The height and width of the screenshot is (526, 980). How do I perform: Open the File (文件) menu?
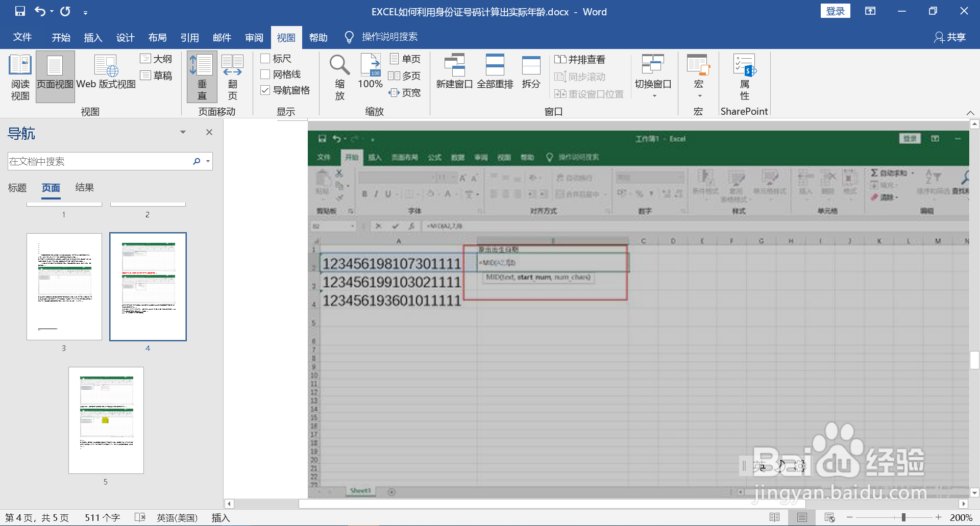pos(22,37)
